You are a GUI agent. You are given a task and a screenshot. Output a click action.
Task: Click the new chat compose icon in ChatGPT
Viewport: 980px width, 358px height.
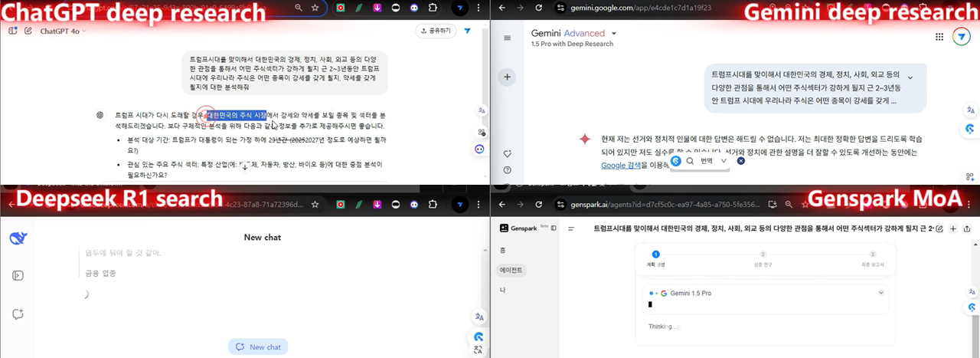(x=28, y=31)
